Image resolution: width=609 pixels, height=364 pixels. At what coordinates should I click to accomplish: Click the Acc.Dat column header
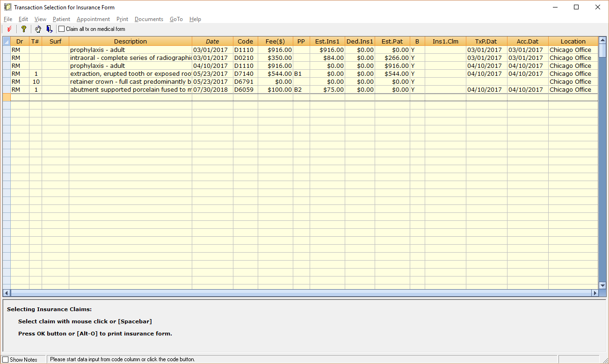click(528, 41)
